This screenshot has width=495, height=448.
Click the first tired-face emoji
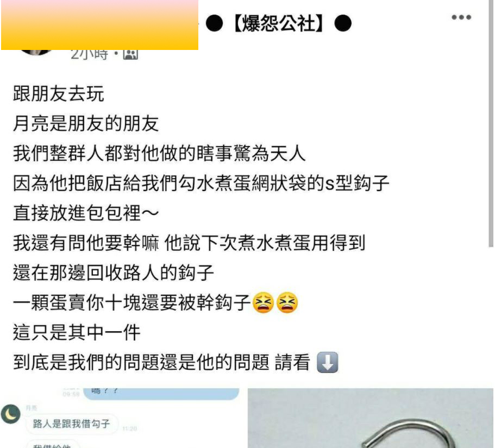tap(263, 302)
